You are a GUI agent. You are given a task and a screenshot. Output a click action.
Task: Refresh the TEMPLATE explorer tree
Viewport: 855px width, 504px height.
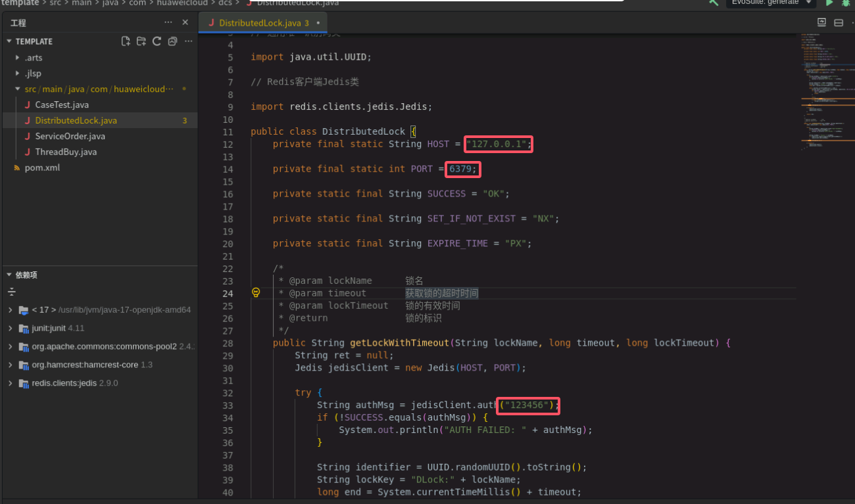click(x=157, y=41)
